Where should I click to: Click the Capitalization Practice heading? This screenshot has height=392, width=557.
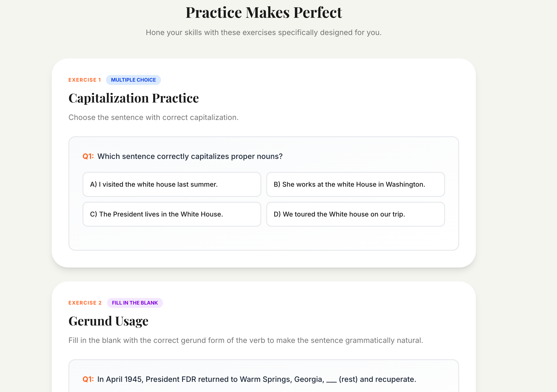click(133, 98)
